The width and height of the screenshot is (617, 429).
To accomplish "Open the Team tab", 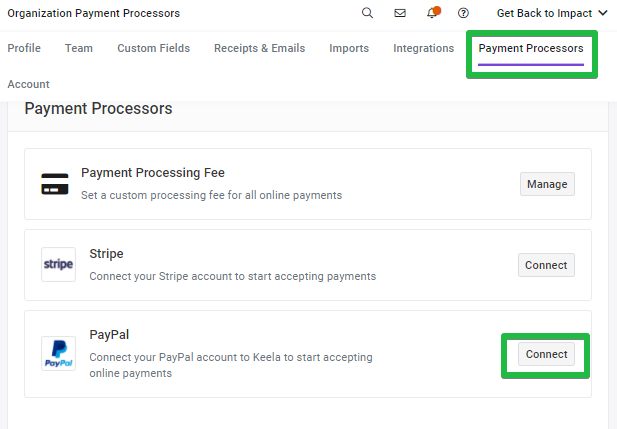I will click(79, 48).
